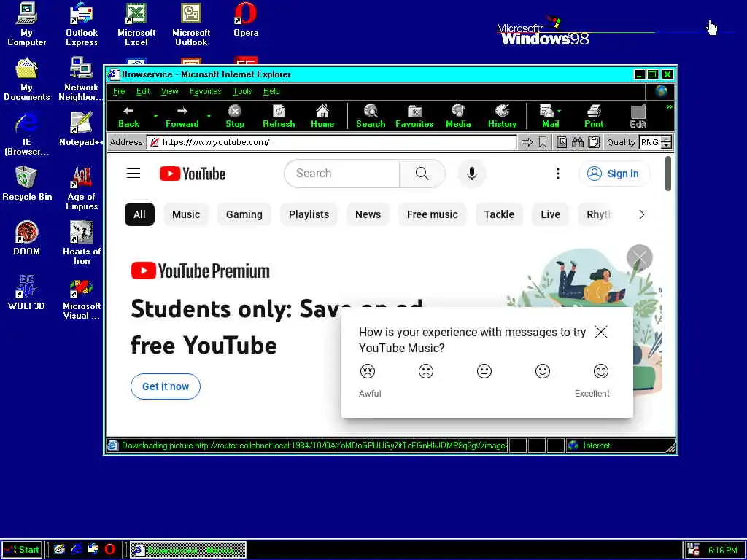747x560 pixels.
Task: Select the neutral face rating
Action: [x=484, y=371]
